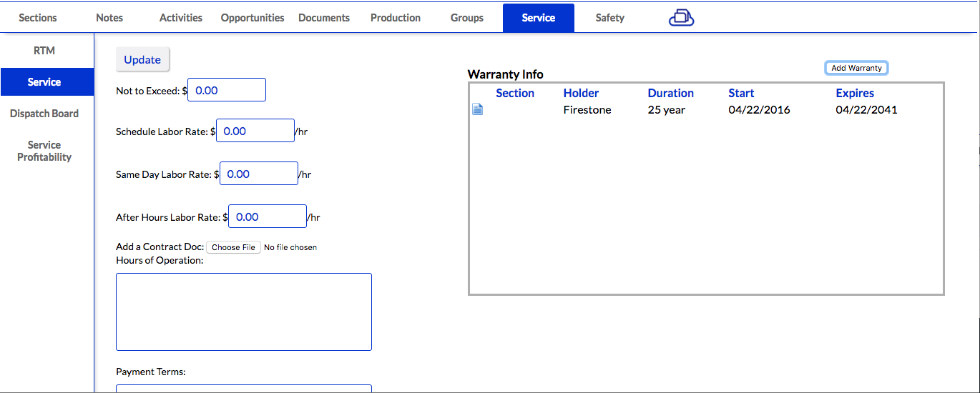Viewport: 980px width, 393px height.
Task: Open the Notes tab
Action: point(109,18)
